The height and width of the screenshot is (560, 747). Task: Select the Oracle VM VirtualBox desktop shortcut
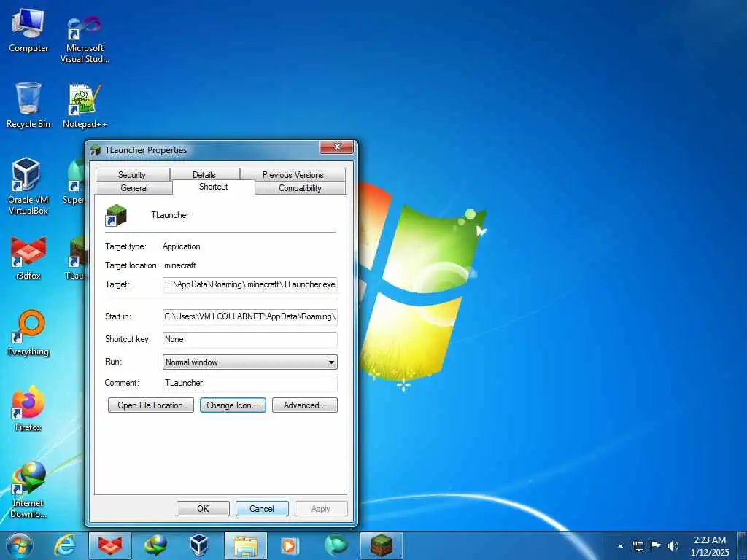[x=28, y=186]
